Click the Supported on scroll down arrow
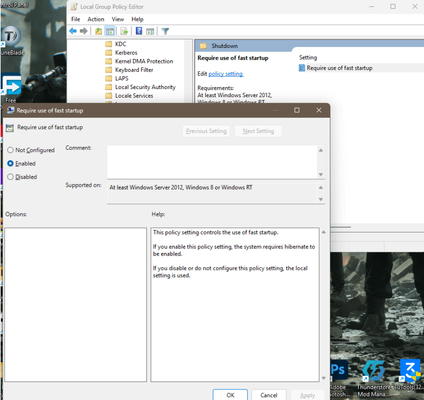This screenshot has height=400, width=424. tap(321, 199)
